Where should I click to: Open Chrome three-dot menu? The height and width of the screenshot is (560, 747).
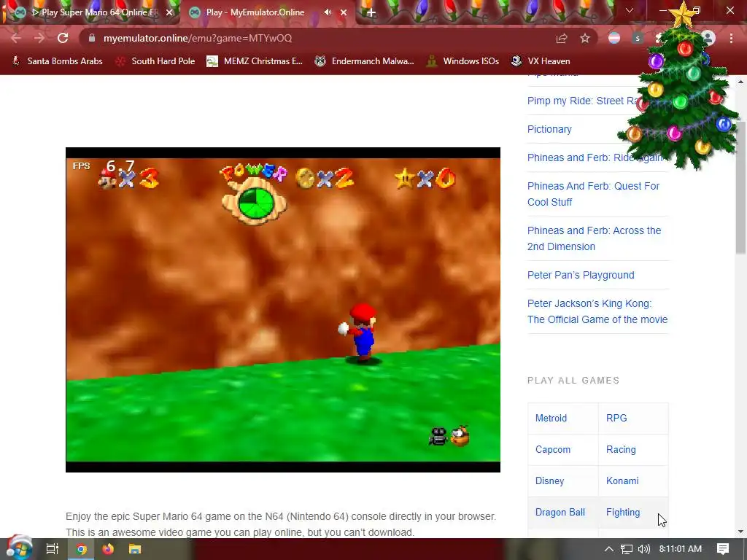coord(731,38)
